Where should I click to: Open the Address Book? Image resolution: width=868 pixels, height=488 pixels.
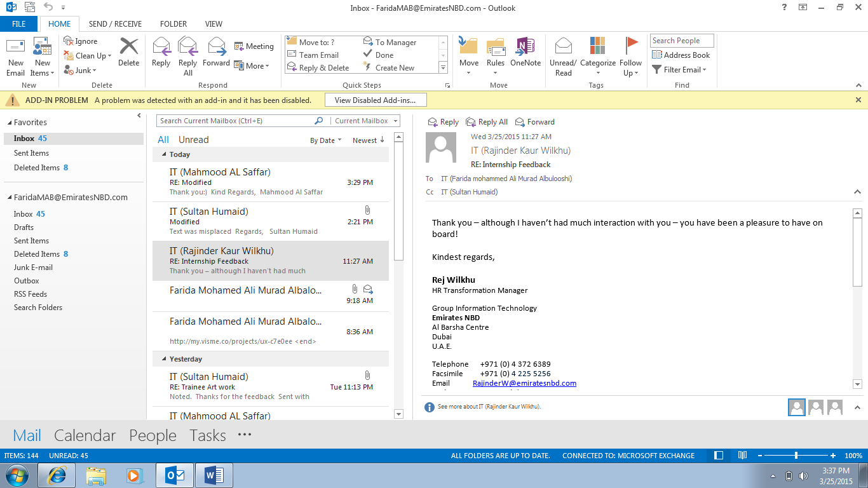click(x=681, y=55)
